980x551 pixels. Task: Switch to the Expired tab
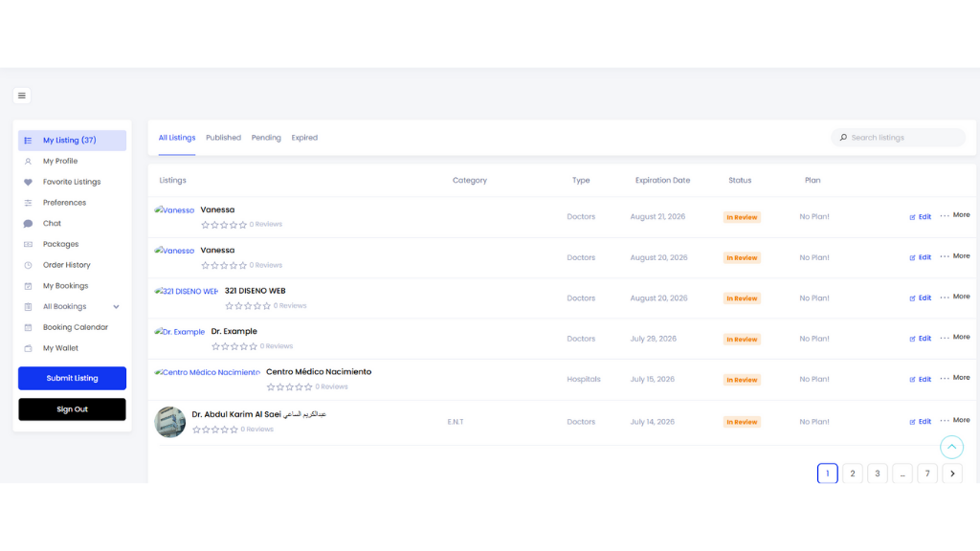pos(304,138)
